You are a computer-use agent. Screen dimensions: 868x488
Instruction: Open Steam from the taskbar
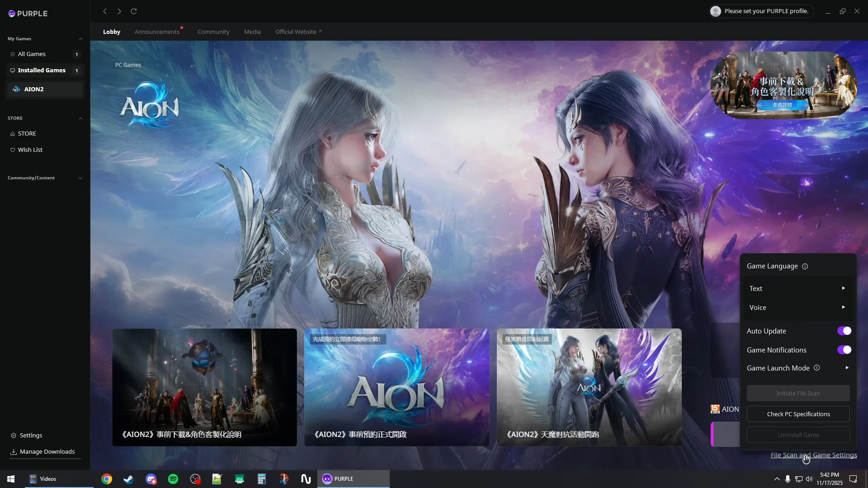point(129,479)
